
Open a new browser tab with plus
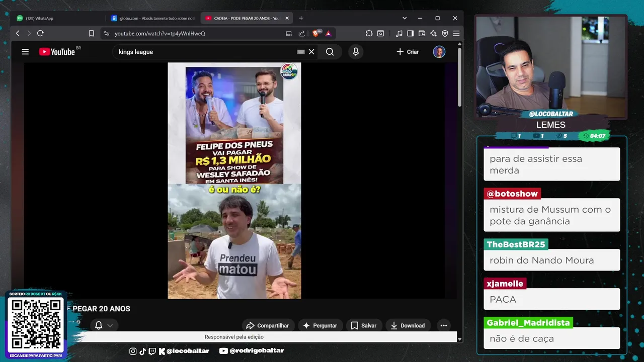pyautogui.click(x=301, y=18)
